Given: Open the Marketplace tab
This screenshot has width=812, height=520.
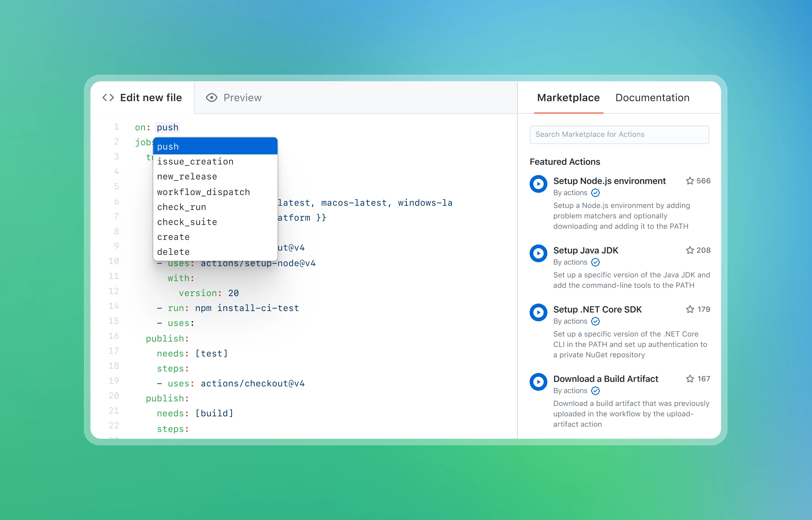Looking at the screenshot, I should coord(568,97).
